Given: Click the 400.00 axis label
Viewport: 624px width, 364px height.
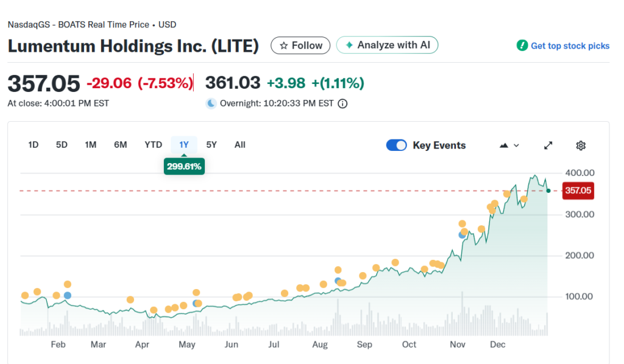Looking at the screenshot, I should tap(580, 173).
